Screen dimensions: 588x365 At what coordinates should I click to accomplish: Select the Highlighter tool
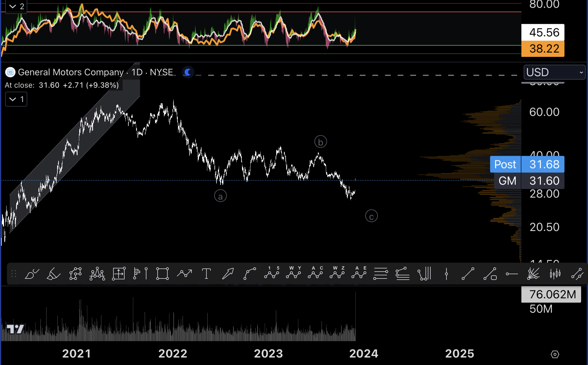[53, 274]
